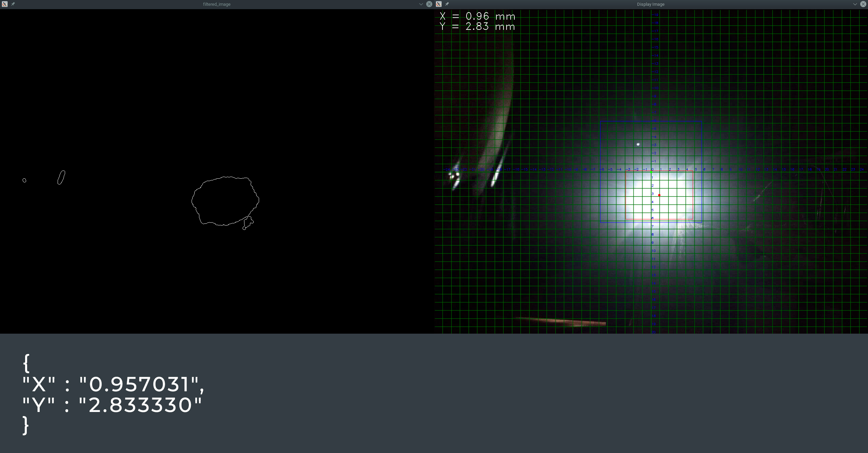Screen dimensions: 868x453
Task: Open the filtered_image panel options dropdown
Action: tap(420, 4)
